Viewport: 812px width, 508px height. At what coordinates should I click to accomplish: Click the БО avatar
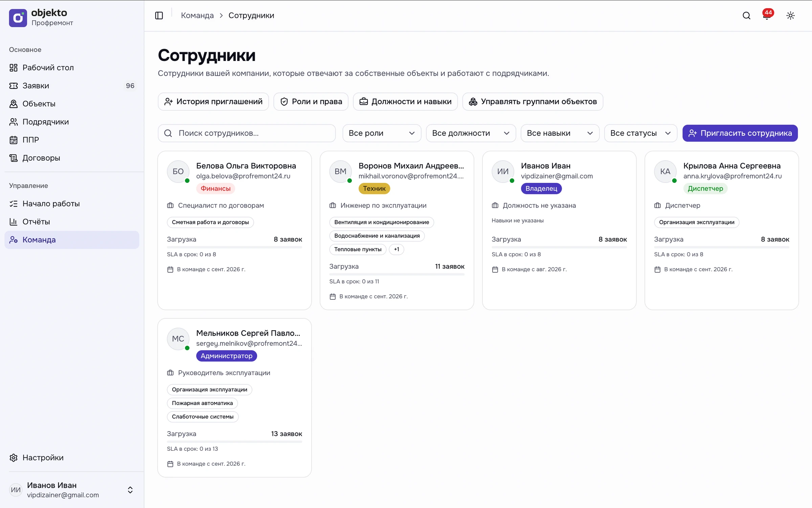tap(178, 171)
